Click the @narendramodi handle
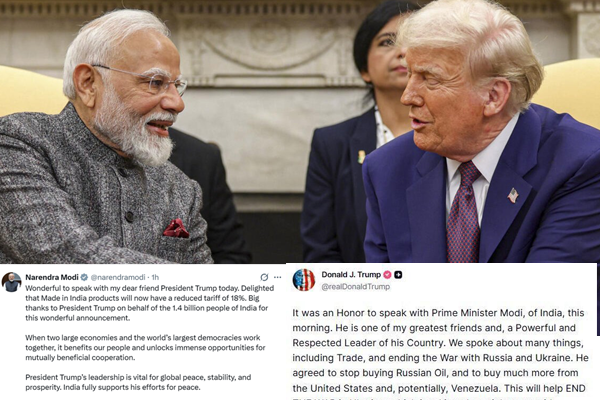The height and width of the screenshot is (400, 600). [118, 277]
